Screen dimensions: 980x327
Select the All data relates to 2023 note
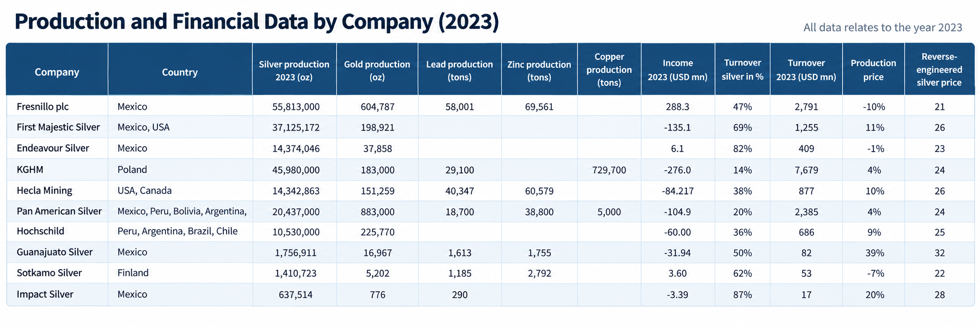(883, 28)
